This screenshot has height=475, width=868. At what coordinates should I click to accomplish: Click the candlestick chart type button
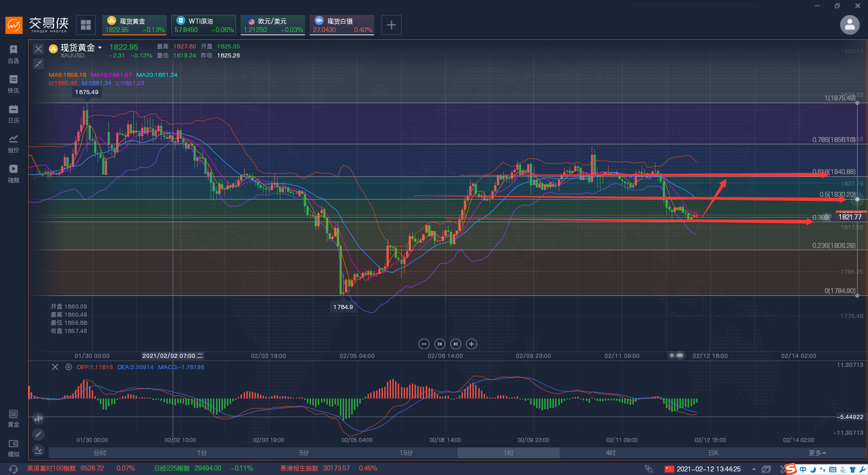(38, 418)
